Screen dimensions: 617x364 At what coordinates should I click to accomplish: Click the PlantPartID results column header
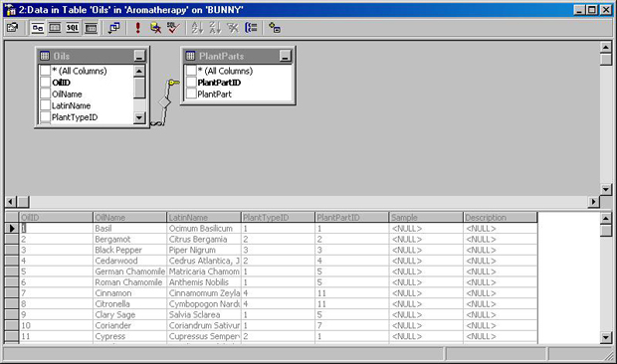351,217
